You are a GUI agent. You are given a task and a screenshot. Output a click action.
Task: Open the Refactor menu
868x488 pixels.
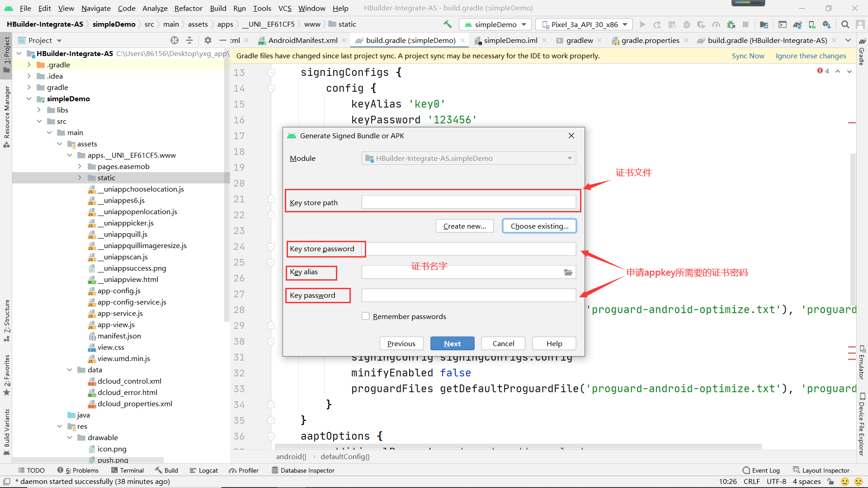tap(188, 8)
